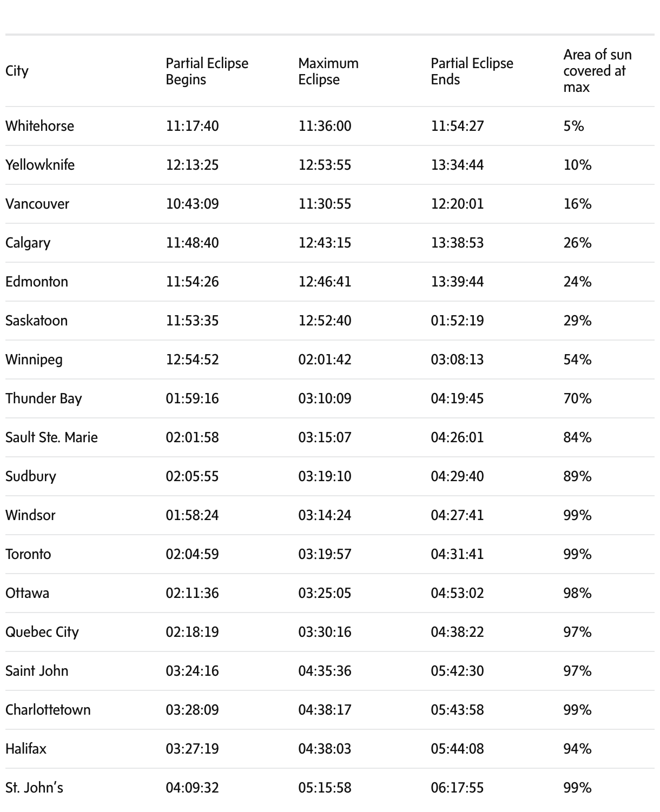Screen dimensions: 660x812
Task: Select the Edmonton city cell
Action: (37, 282)
